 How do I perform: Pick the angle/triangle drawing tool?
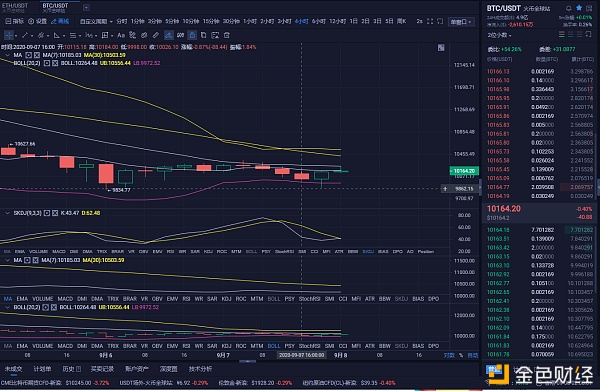pos(56,35)
